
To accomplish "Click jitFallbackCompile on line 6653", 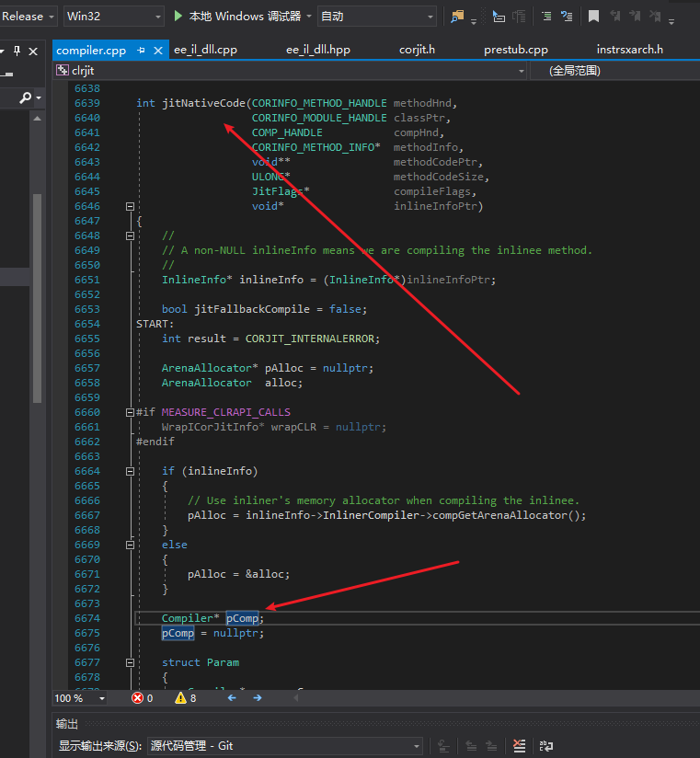I will (252, 309).
